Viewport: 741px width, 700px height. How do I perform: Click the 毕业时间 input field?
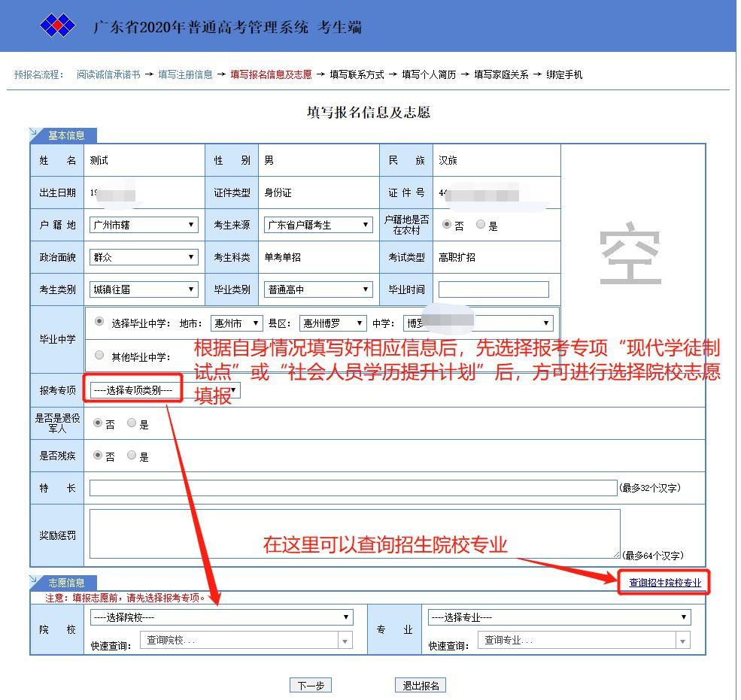coord(493,289)
